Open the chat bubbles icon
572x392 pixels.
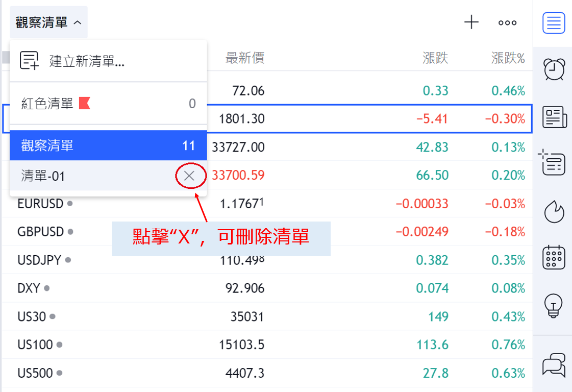coord(554,364)
